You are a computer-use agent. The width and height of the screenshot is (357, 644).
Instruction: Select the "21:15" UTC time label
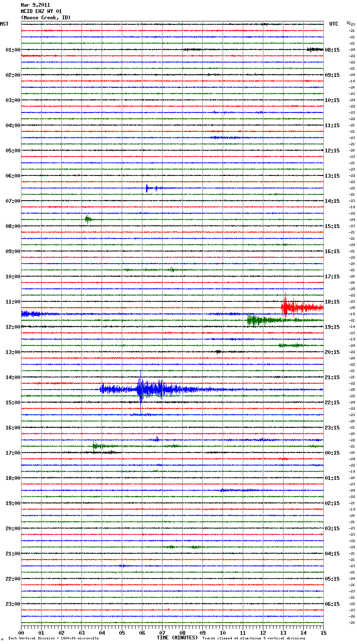coord(332,377)
